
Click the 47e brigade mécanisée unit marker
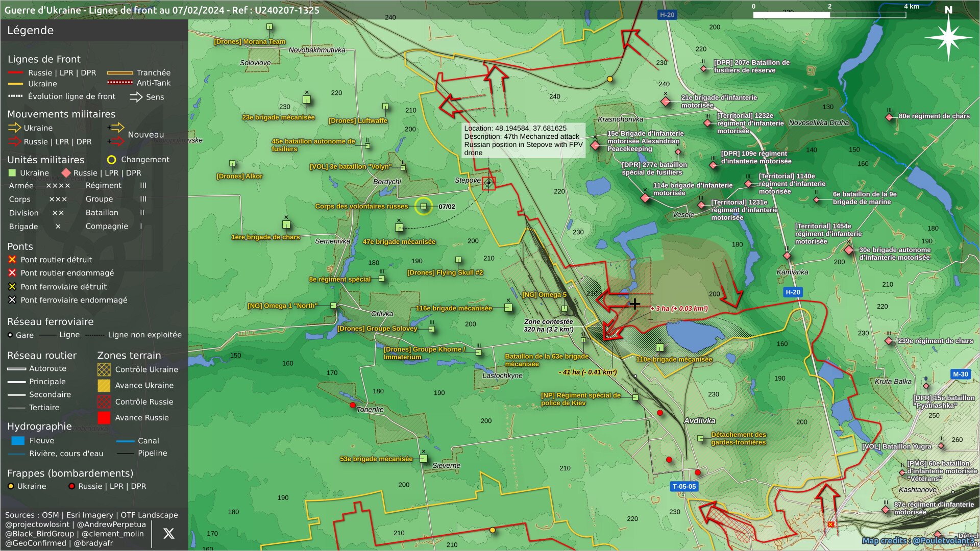point(399,228)
